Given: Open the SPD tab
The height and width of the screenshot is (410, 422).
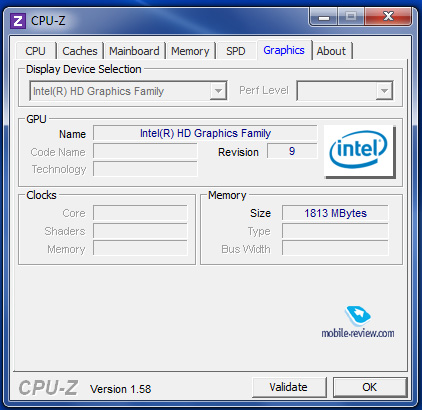Looking at the screenshot, I should coord(236,51).
